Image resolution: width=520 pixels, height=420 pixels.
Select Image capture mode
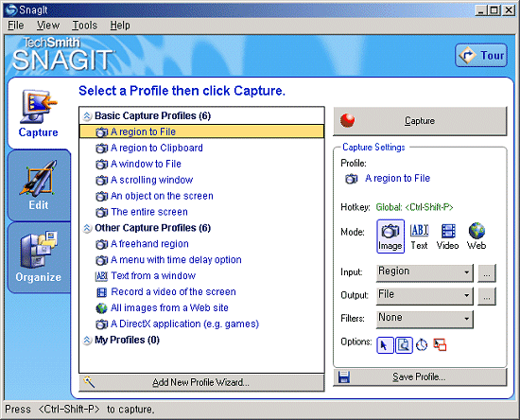(390, 236)
